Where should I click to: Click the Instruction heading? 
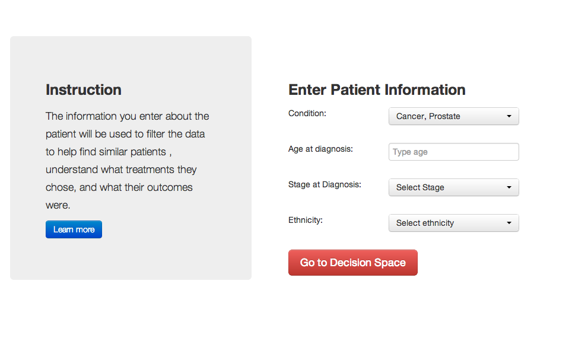(84, 90)
